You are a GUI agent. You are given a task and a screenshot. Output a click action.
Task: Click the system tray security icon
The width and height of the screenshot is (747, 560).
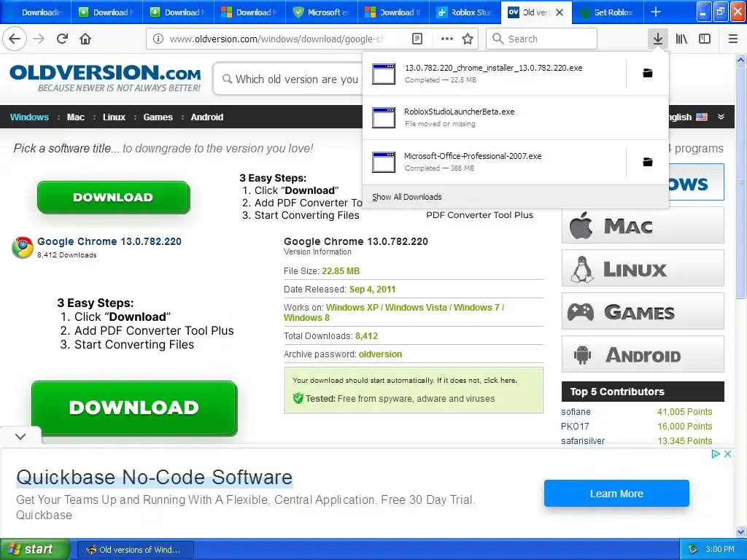point(693,549)
